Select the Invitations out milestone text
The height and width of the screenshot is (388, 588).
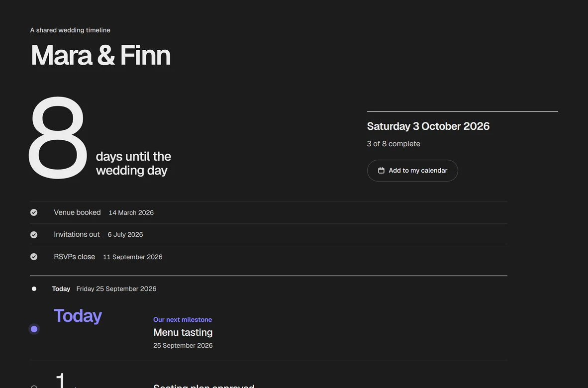[x=77, y=235]
